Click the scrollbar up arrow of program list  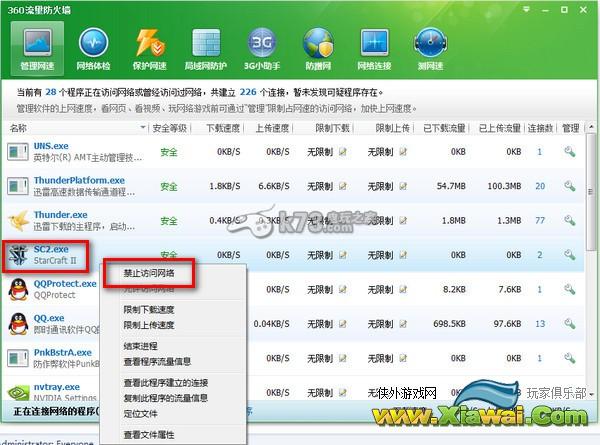pos(592,127)
